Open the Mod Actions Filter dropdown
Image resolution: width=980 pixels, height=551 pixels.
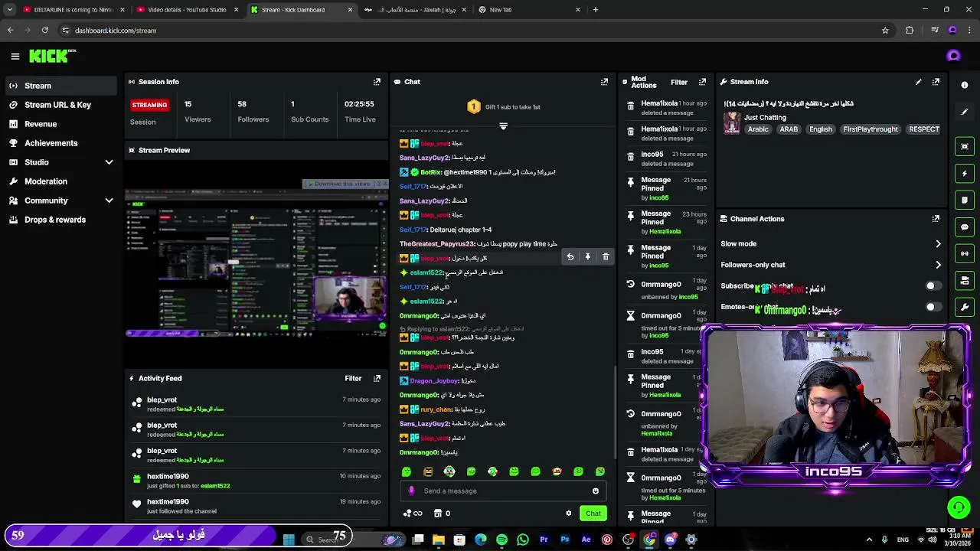pyautogui.click(x=679, y=82)
